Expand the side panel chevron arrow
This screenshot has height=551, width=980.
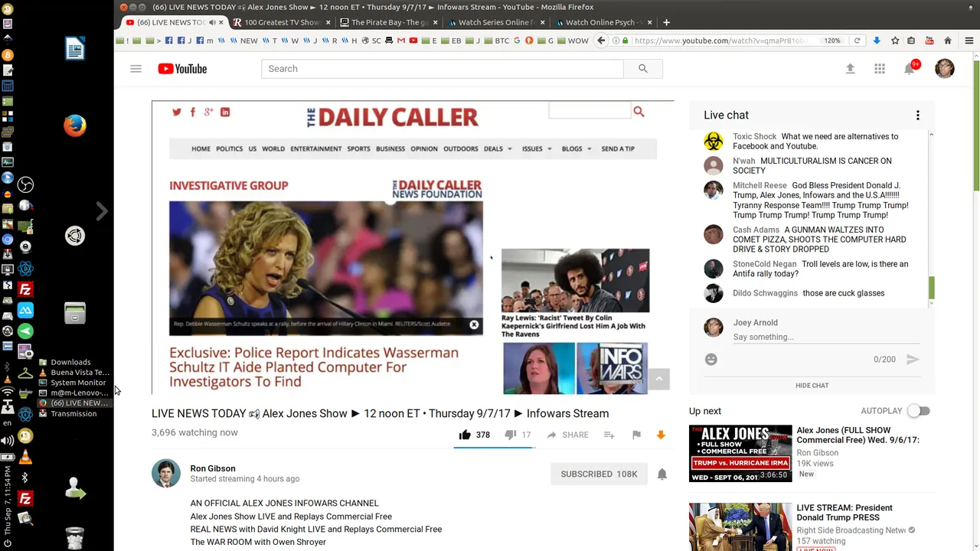coord(102,211)
